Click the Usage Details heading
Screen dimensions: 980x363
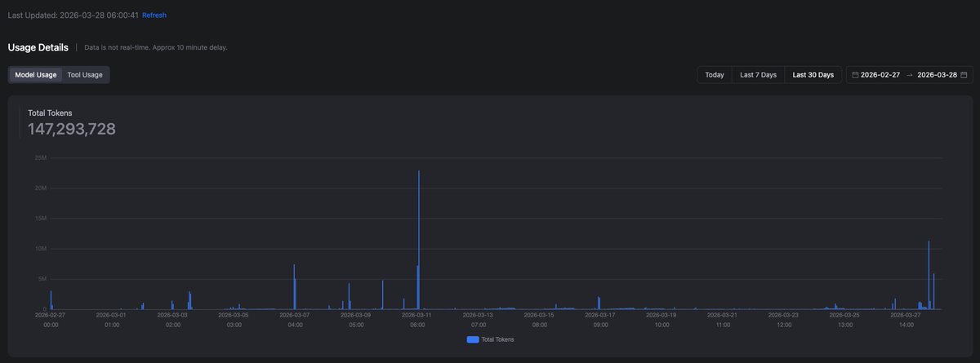(x=38, y=47)
